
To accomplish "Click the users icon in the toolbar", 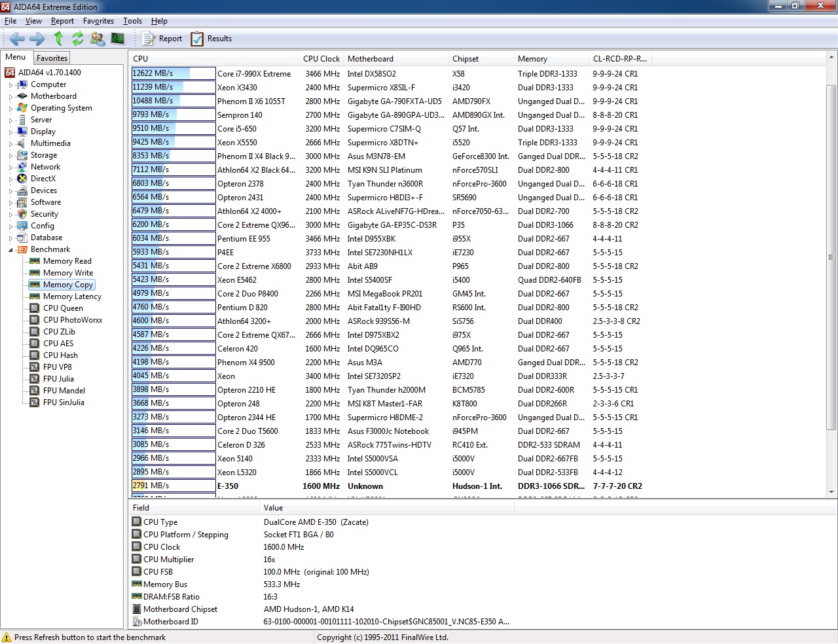I will click(x=98, y=39).
